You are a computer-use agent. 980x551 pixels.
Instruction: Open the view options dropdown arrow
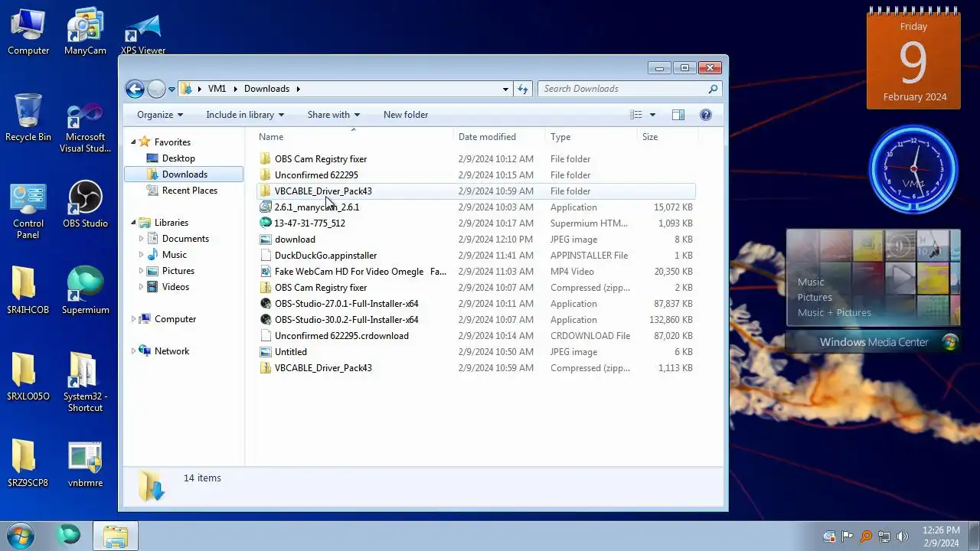click(x=652, y=115)
